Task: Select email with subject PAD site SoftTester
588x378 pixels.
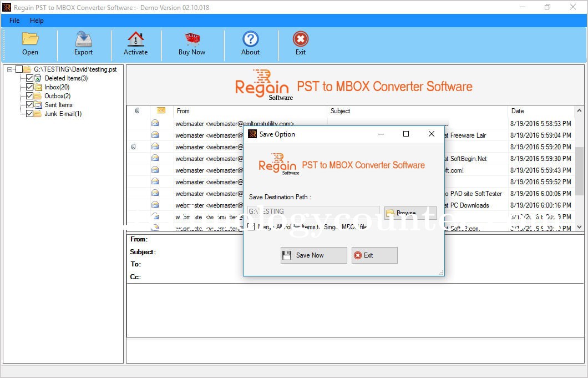Action: (x=477, y=194)
